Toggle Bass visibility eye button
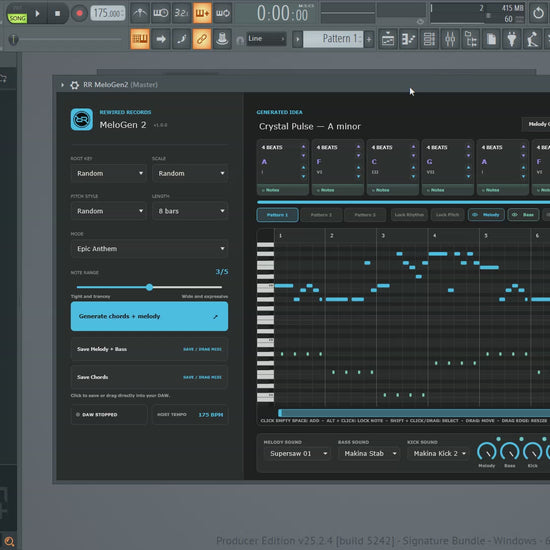 [x=523, y=215]
